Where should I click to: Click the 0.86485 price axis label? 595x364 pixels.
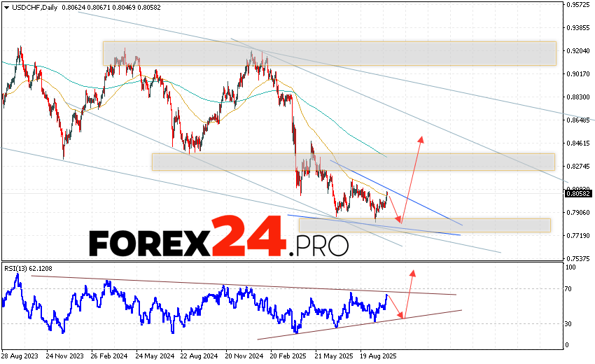(578, 120)
